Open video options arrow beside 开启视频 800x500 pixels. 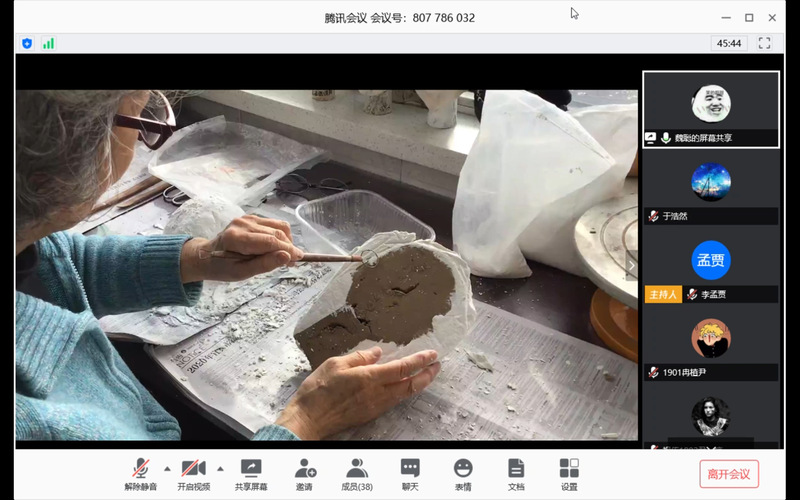coord(220,467)
